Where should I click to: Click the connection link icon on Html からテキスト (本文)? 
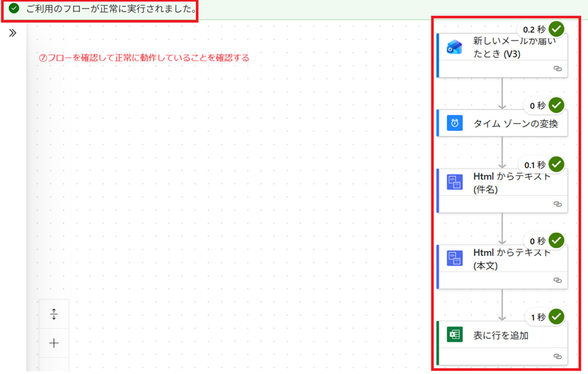coord(557,280)
